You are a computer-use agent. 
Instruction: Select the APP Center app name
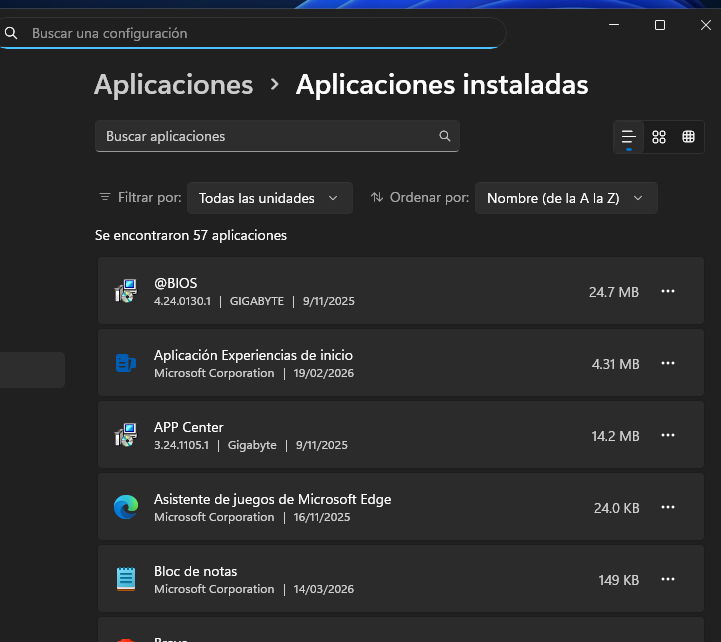[189, 427]
